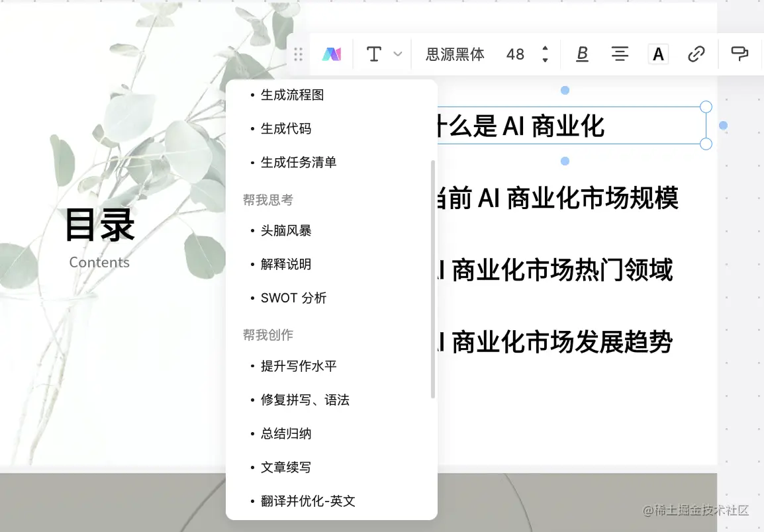Open text alignment options
Viewport: 764px width, 532px height.
click(x=620, y=54)
